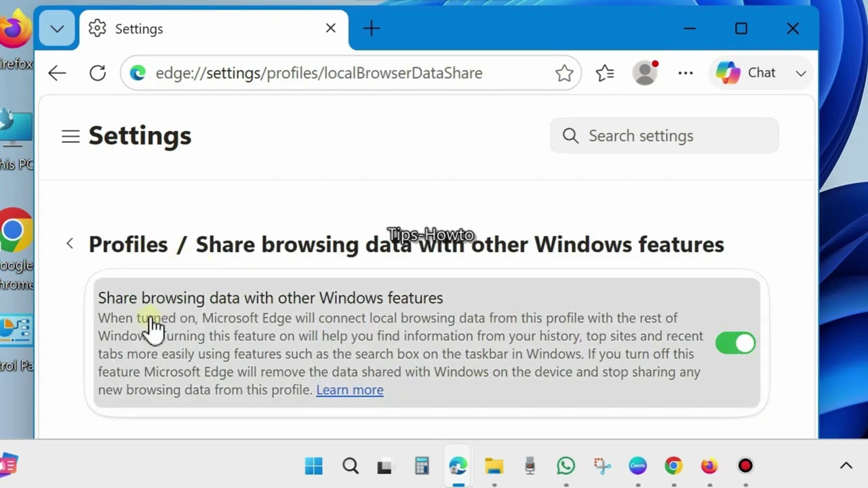868x488 pixels.
Task: Open the Favorites list icon
Action: (605, 73)
